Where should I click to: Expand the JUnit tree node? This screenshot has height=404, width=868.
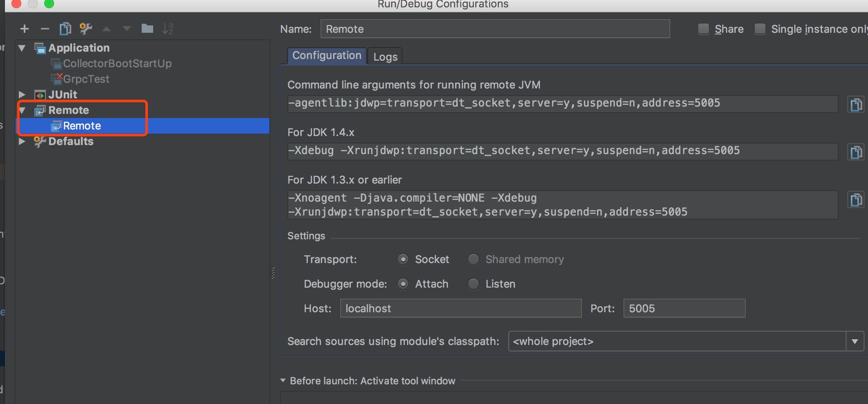tap(22, 95)
